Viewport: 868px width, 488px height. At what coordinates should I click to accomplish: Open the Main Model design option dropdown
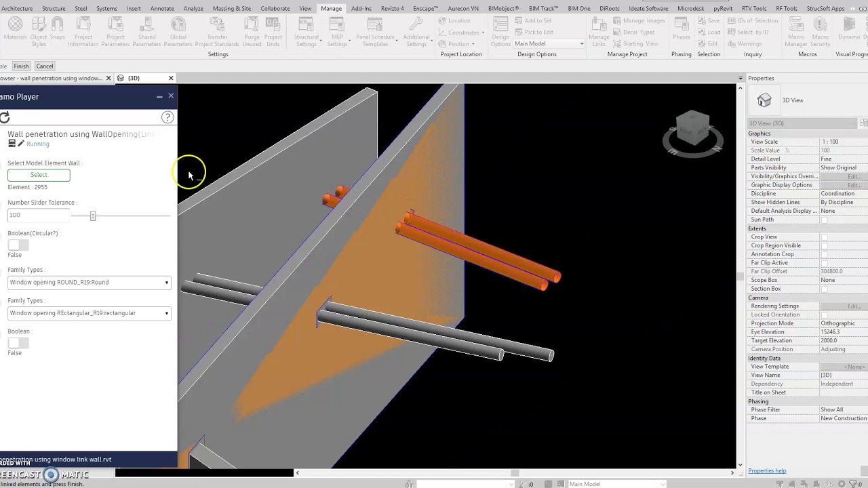549,44
